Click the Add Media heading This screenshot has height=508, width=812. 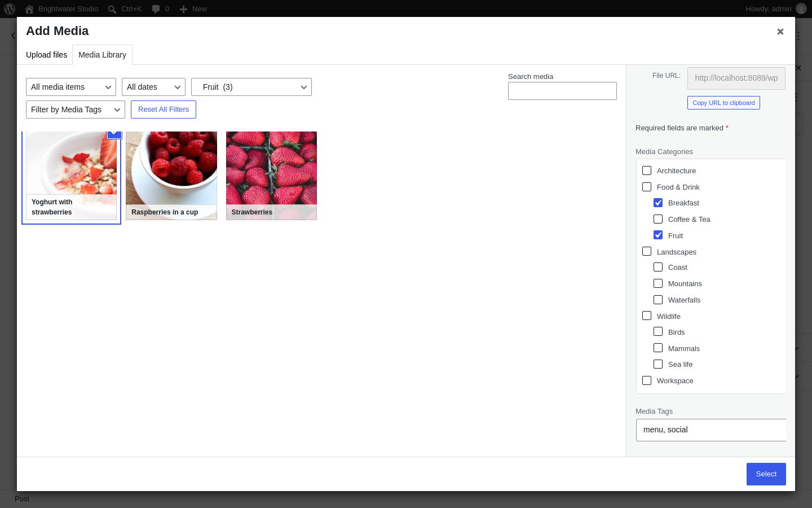pyautogui.click(x=58, y=31)
